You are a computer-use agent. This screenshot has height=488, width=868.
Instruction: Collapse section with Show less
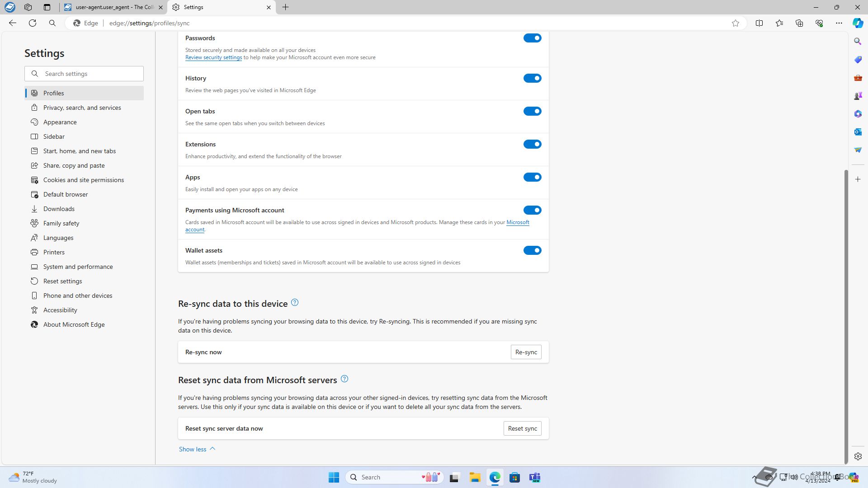[197, 450]
